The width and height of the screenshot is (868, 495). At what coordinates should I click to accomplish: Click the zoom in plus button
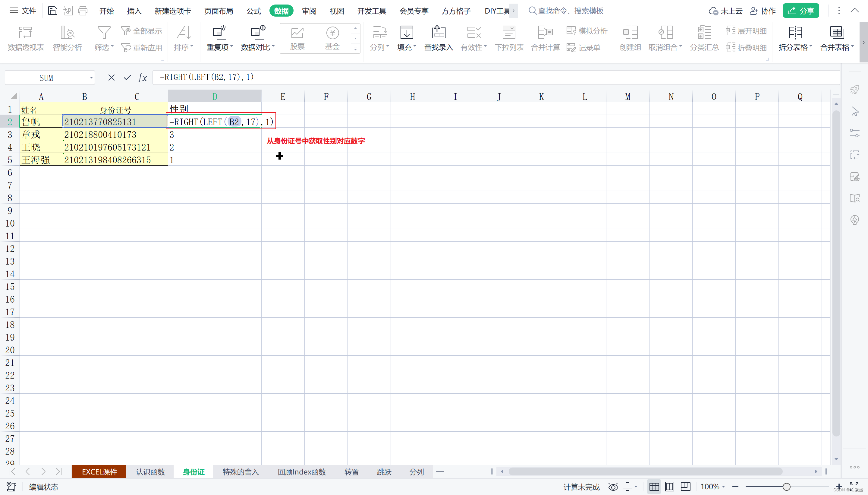tap(839, 487)
